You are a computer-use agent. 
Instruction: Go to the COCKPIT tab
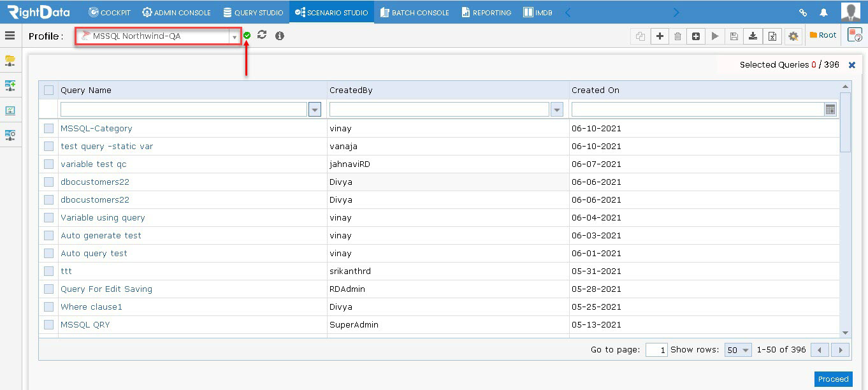click(x=109, y=12)
